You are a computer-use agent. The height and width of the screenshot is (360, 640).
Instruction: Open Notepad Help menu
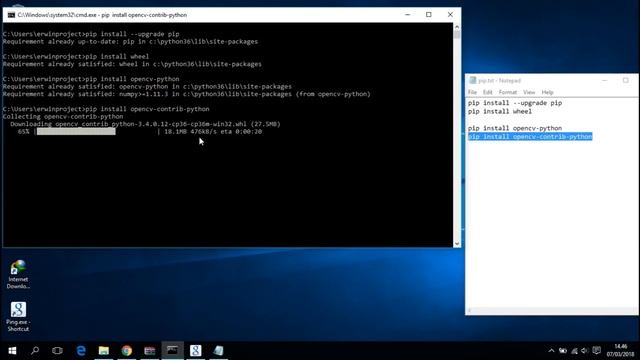point(547,92)
